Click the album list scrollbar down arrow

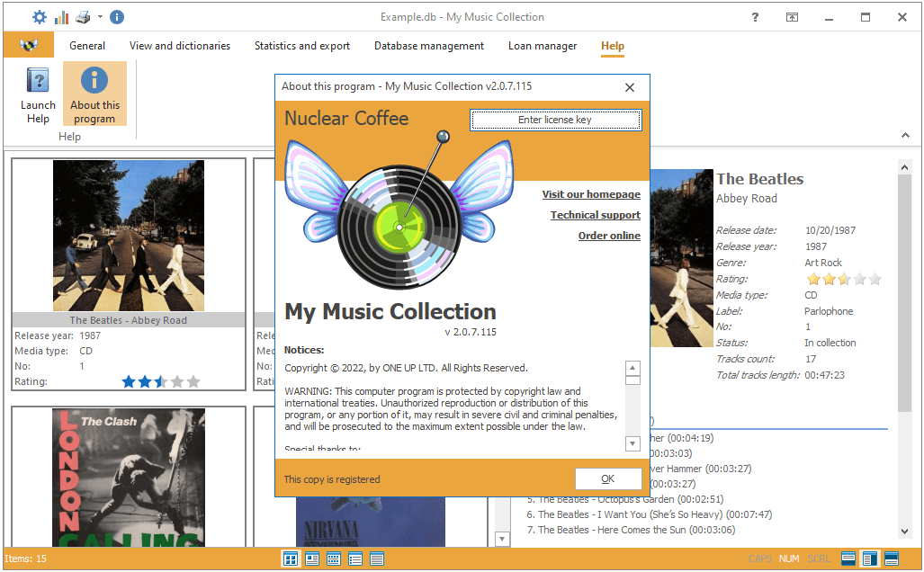pyautogui.click(x=502, y=539)
